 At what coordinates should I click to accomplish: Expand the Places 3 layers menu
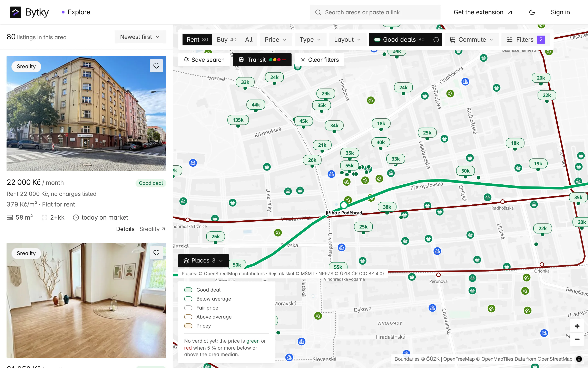click(203, 261)
